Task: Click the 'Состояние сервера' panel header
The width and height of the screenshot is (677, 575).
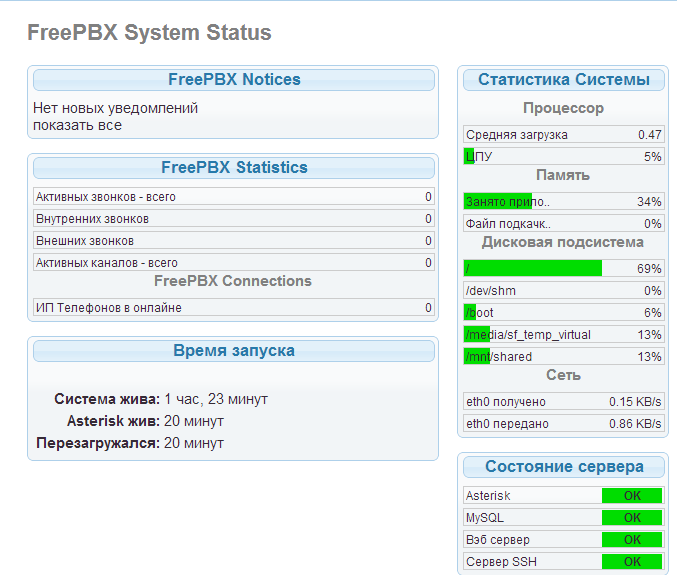Action: tap(564, 467)
